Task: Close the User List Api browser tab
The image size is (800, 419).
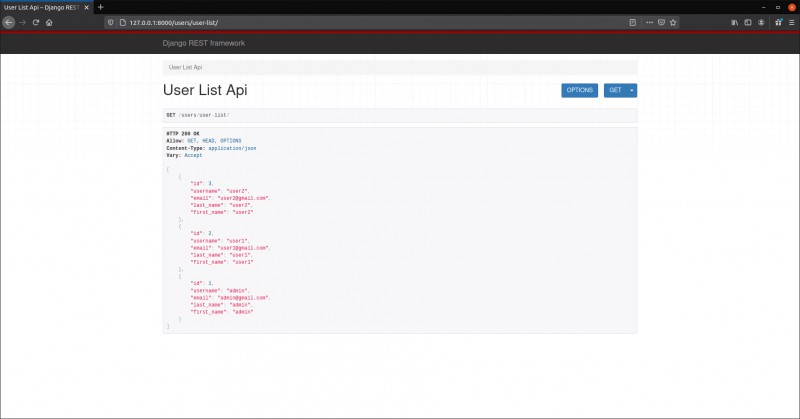Action: pyautogui.click(x=86, y=8)
